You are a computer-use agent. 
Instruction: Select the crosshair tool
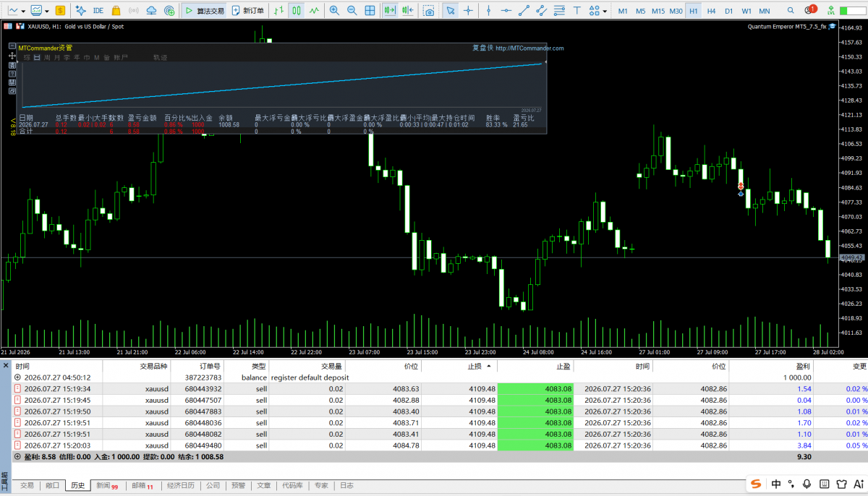[468, 11]
